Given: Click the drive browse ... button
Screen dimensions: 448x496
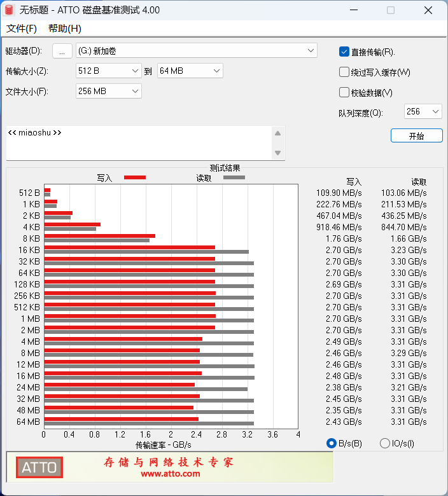Looking at the screenshot, I should (x=62, y=51).
